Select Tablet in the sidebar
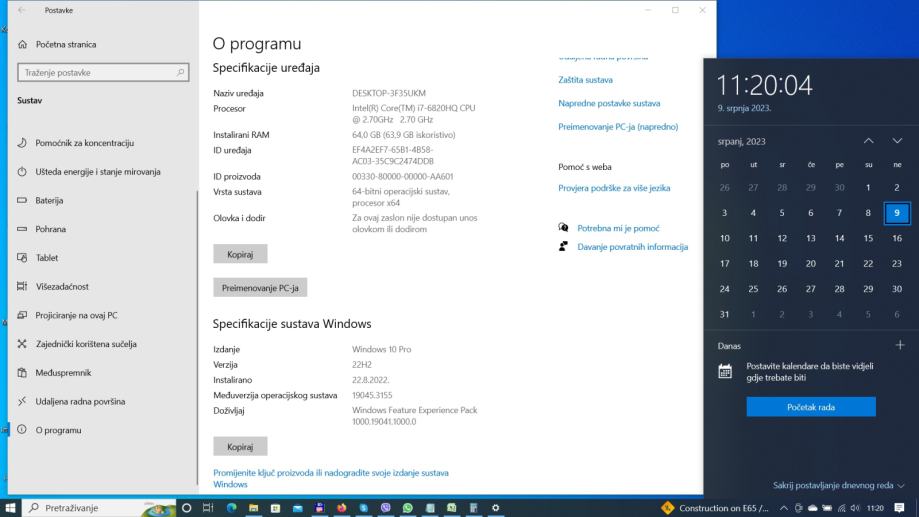 point(47,258)
